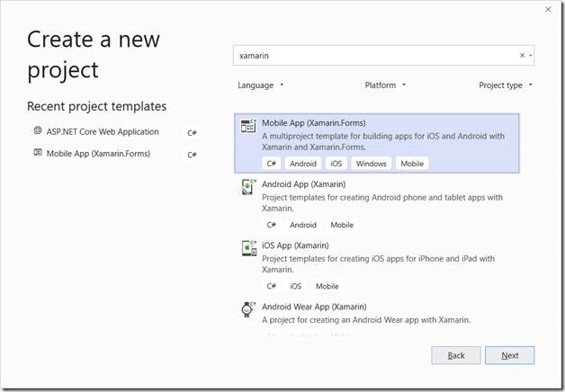Open the Language filter dropdown
565x392 pixels.
[261, 85]
